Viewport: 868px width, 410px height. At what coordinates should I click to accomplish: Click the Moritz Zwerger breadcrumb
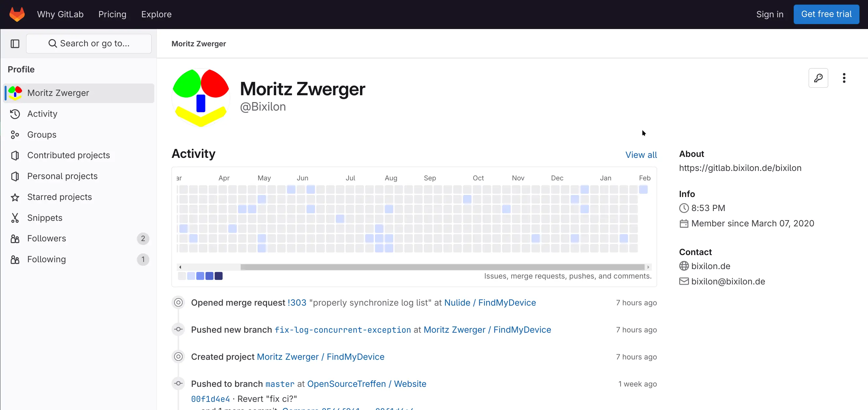point(199,43)
